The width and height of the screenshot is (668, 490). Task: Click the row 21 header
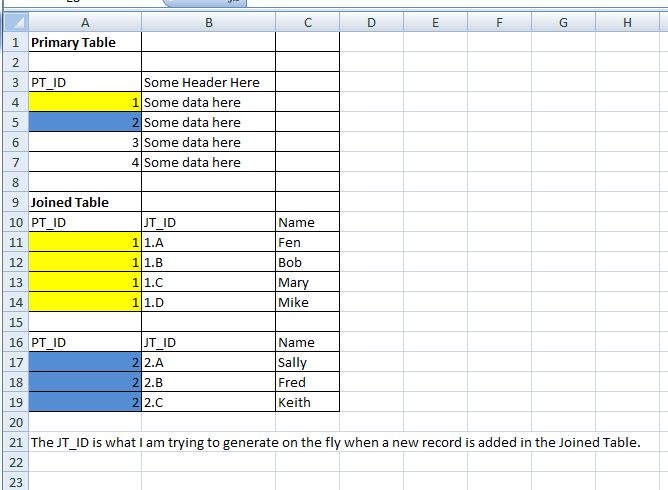coord(14,442)
